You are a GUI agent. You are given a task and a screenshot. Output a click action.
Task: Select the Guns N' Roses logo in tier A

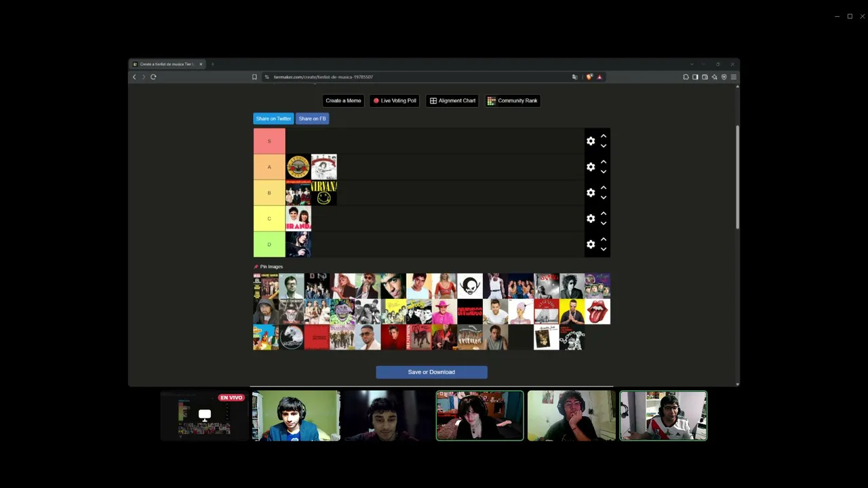point(298,167)
